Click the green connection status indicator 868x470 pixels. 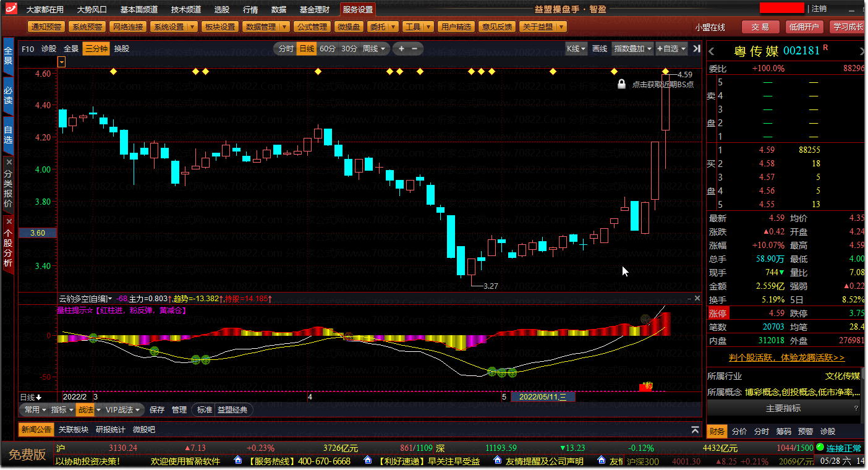pos(820,447)
